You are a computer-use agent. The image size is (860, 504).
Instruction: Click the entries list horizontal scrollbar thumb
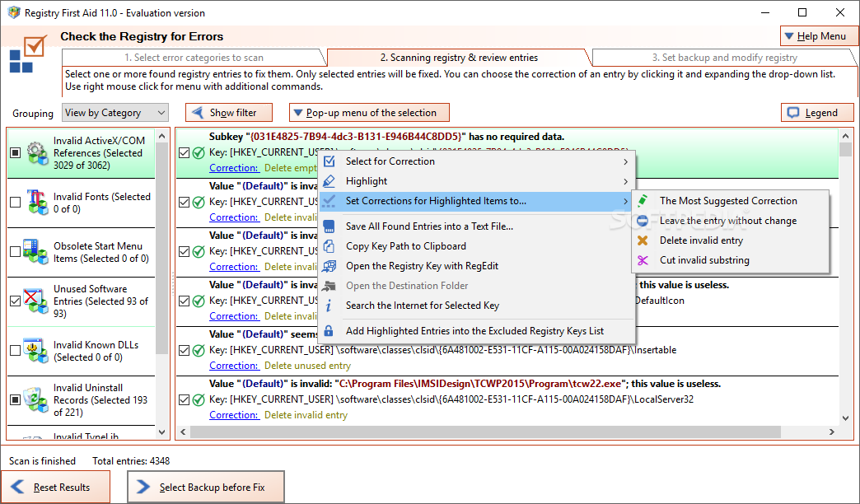486,432
